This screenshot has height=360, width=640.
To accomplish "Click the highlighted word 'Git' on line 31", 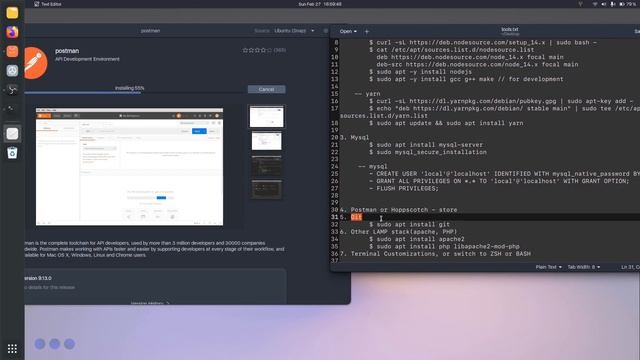I will [356, 217].
